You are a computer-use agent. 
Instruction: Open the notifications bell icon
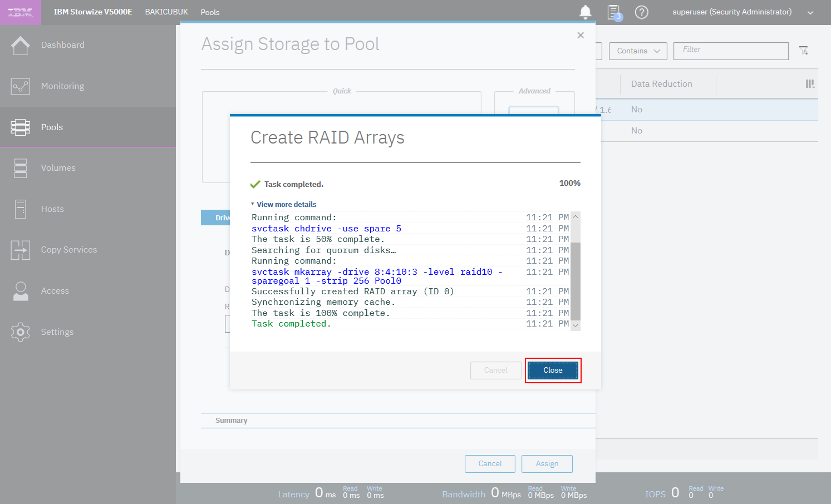point(586,12)
